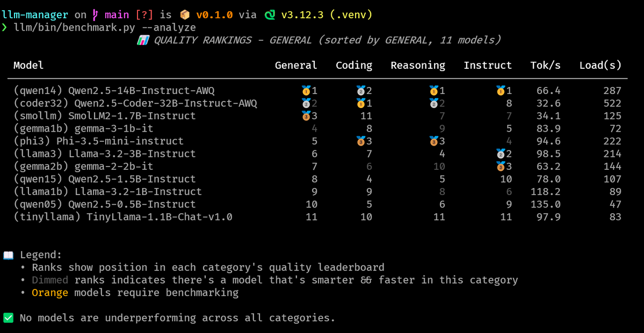Click the gold medal in qwen14's General column

(x=306, y=90)
